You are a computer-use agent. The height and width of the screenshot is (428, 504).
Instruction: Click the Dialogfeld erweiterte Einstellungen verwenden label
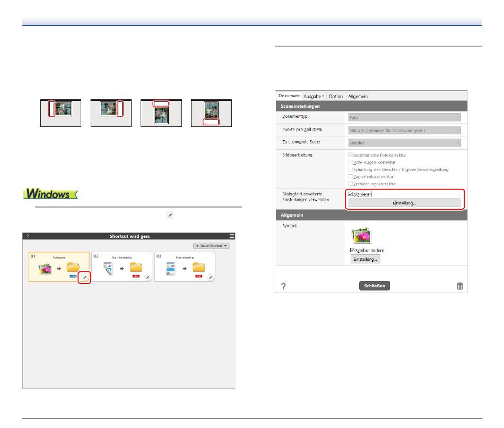[306, 196]
